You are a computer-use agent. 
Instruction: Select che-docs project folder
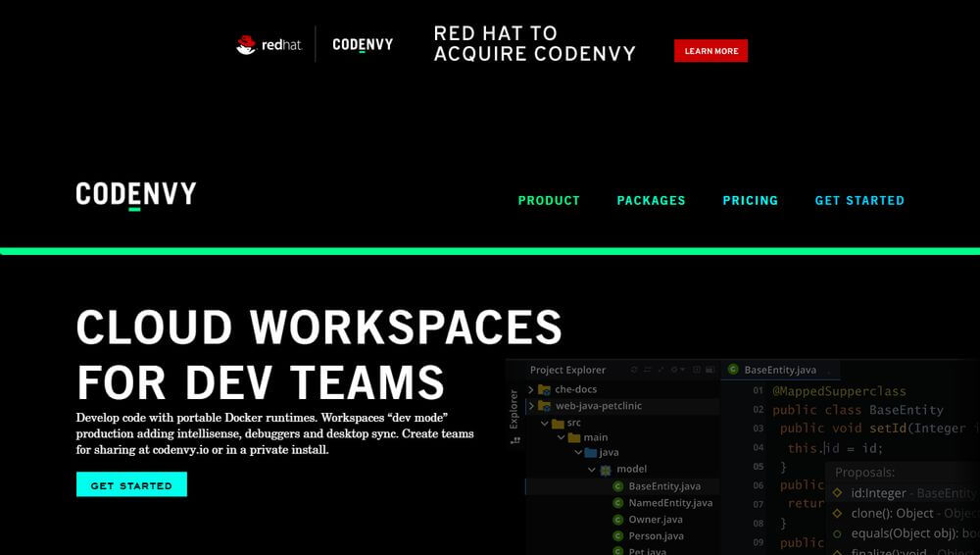point(575,389)
